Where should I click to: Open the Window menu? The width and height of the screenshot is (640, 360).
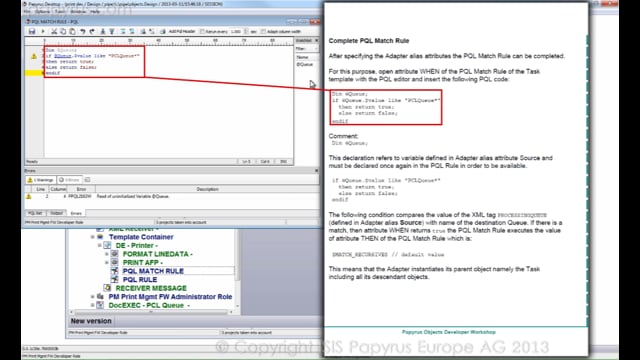point(78,12)
